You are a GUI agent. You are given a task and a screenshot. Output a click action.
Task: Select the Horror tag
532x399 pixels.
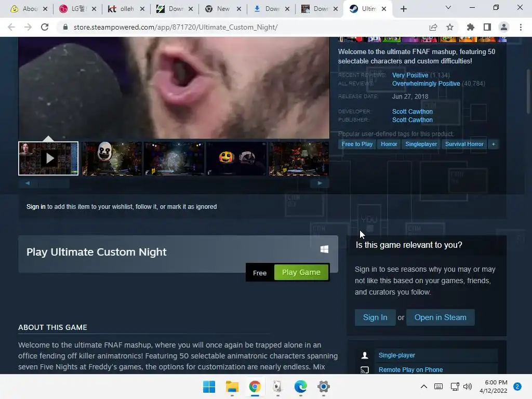click(389, 144)
